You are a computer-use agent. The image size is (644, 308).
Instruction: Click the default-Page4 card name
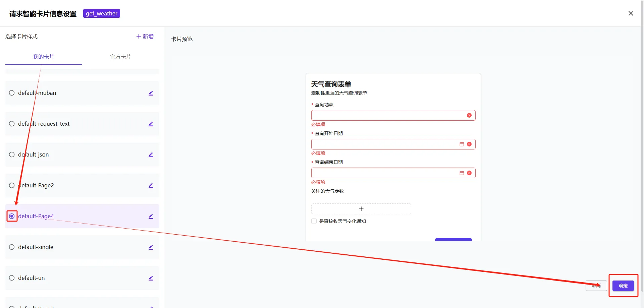36,216
